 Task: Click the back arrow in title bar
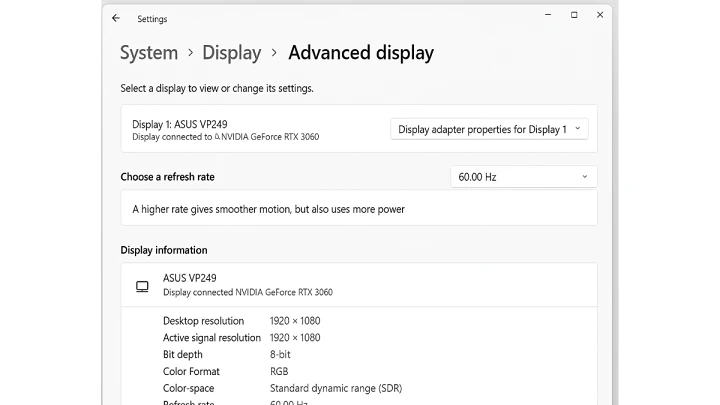point(116,18)
